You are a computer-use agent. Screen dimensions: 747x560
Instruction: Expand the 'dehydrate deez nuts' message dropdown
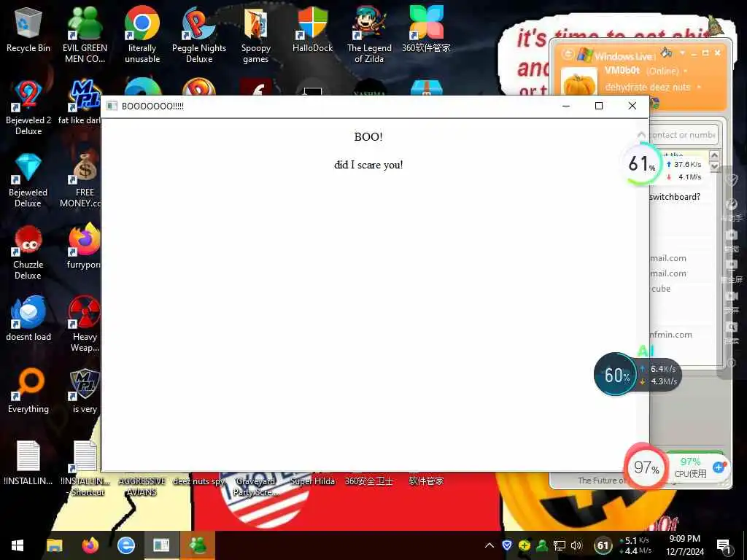pos(699,87)
